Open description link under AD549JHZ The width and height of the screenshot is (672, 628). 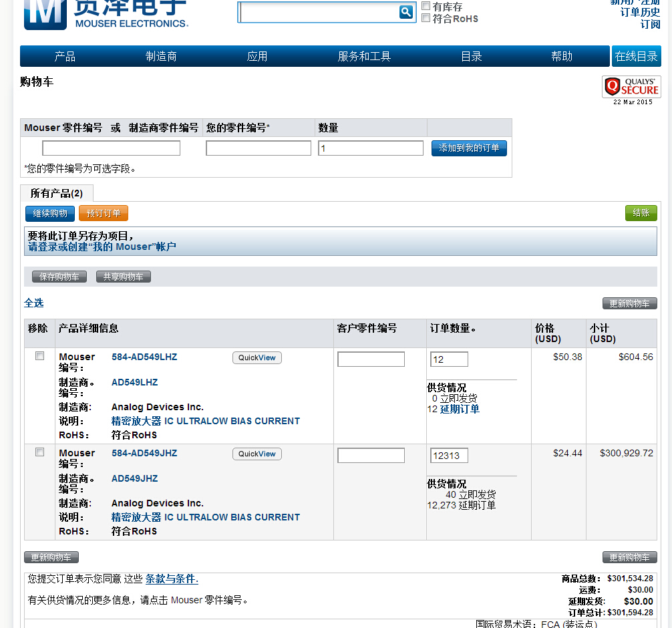point(206,517)
